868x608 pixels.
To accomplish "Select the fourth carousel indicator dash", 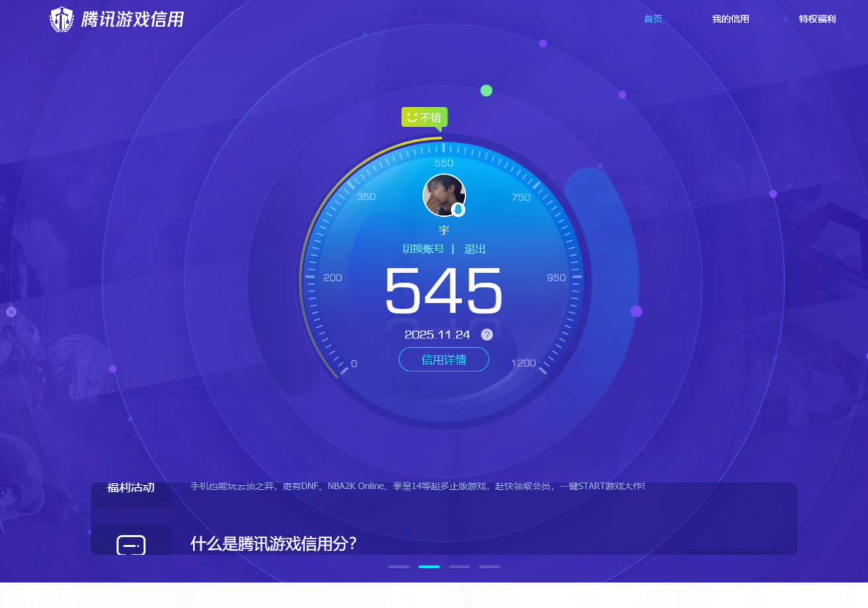I will tap(489, 566).
